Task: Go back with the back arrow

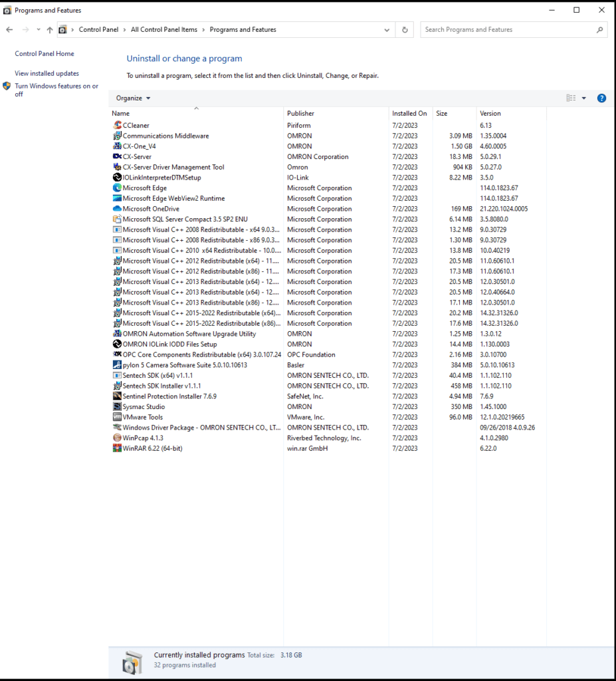Action: 9,29
